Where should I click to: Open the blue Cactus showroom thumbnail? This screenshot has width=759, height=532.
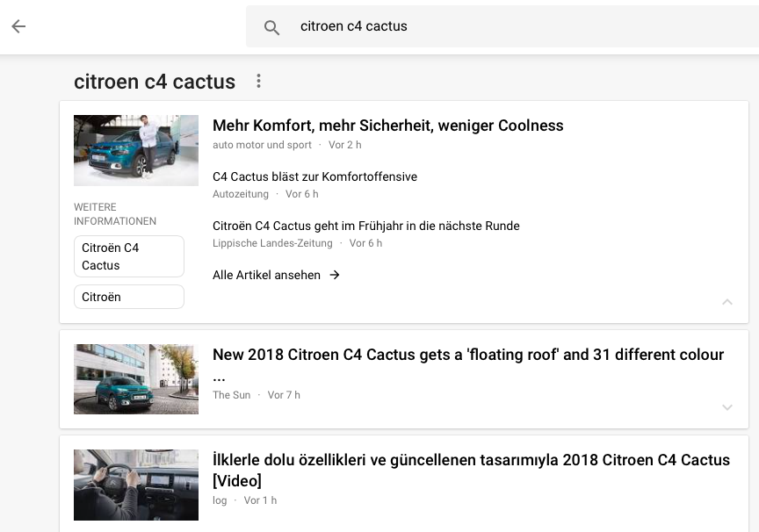click(x=136, y=150)
